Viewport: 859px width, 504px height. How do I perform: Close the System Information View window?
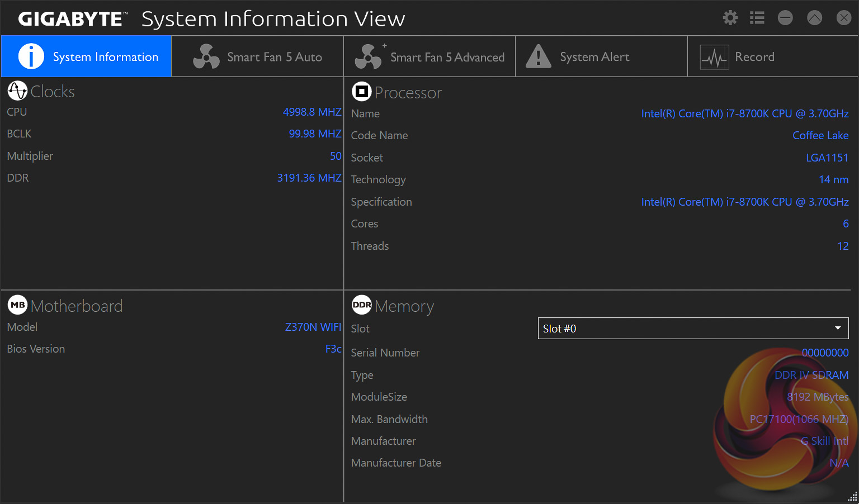[x=843, y=18]
